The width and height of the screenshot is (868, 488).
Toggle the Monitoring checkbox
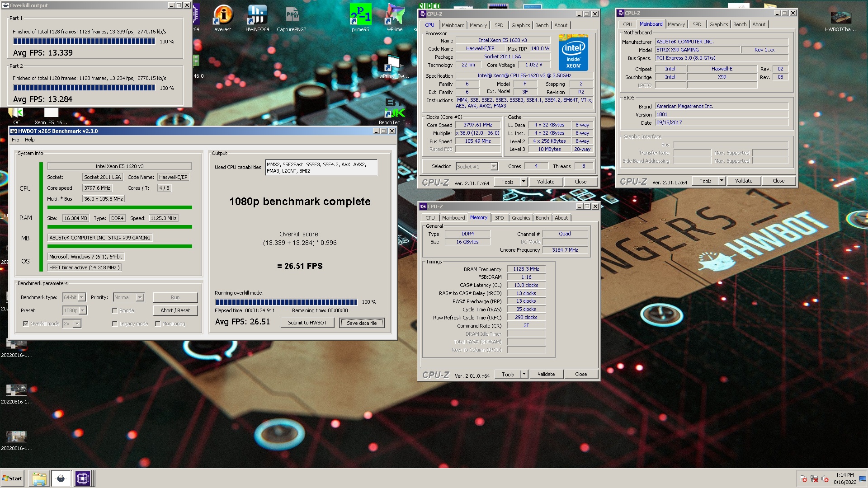tap(158, 324)
